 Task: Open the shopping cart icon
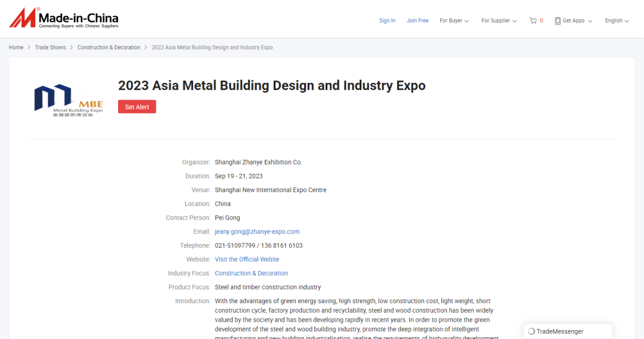tap(532, 20)
